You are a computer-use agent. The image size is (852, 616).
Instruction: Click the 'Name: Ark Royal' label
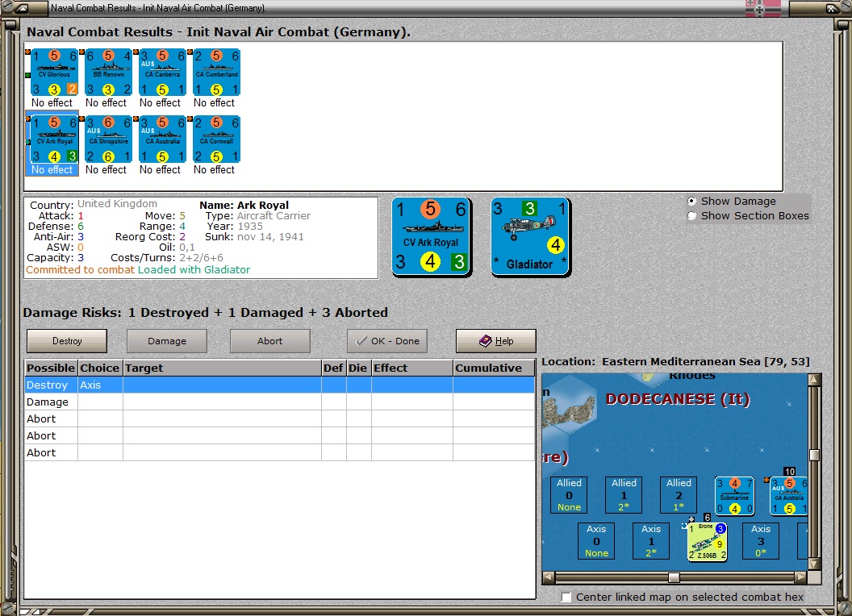[244, 205]
